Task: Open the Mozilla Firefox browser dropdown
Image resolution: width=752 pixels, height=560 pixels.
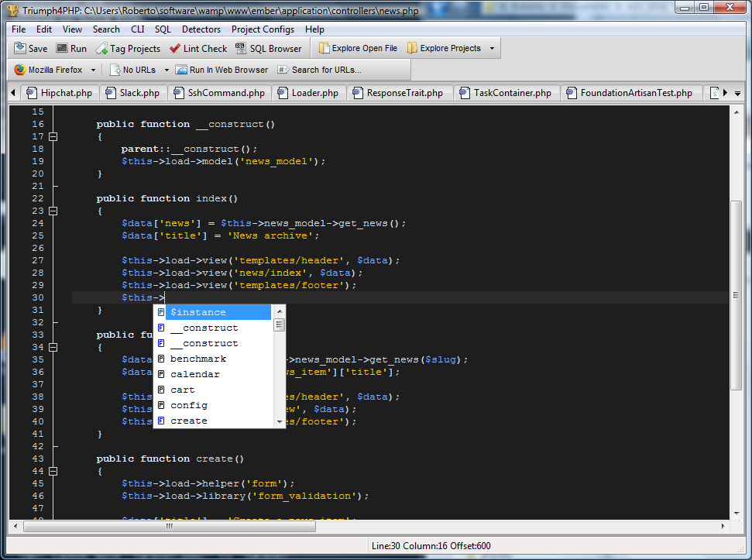Action: point(93,70)
